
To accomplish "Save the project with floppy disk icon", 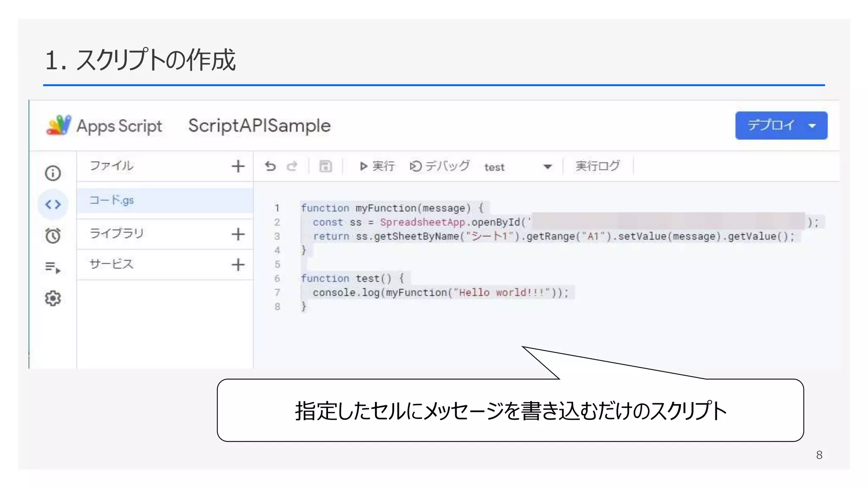I will click(x=325, y=166).
